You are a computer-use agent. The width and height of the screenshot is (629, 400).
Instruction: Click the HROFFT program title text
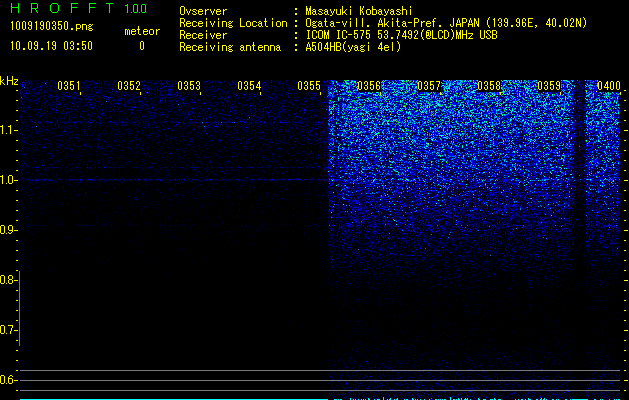tap(62, 8)
